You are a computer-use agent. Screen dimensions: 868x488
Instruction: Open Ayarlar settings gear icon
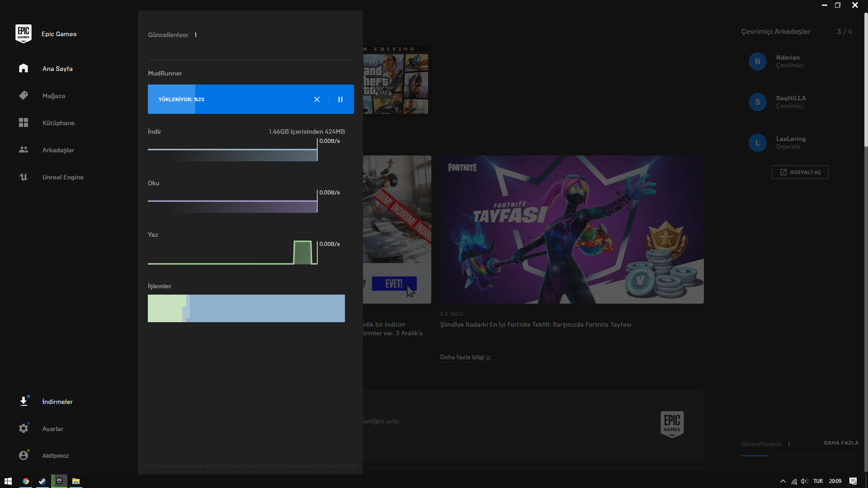pyautogui.click(x=24, y=428)
